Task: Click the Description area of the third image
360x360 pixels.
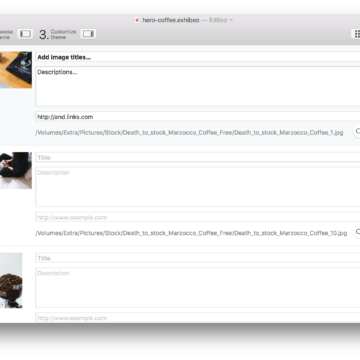Action: click(198, 288)
